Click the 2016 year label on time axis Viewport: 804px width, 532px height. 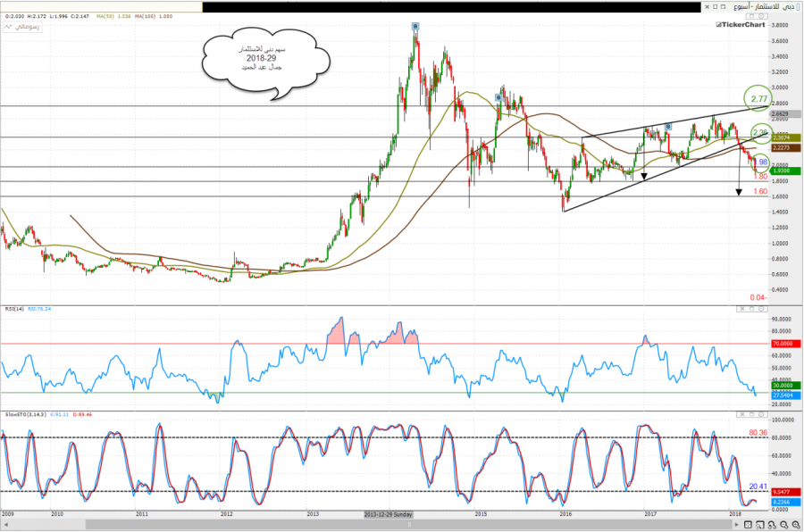pyautogui.click(x=565, y=513)
